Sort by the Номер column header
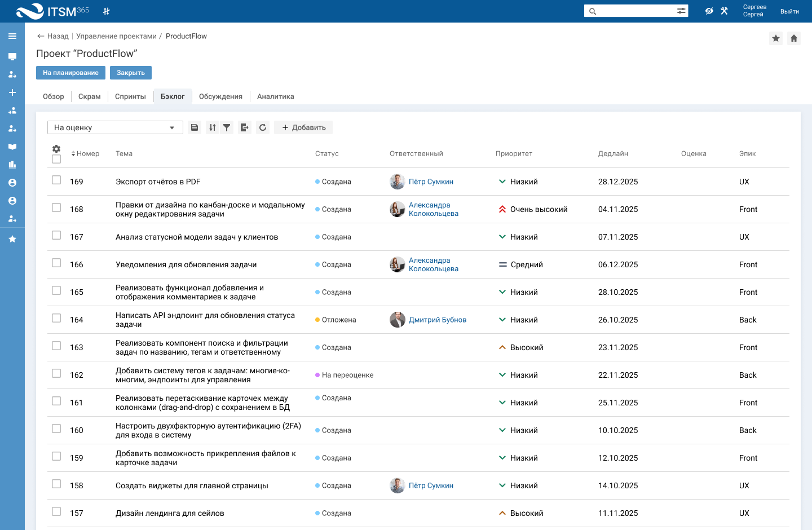 [x=86, y=153]
